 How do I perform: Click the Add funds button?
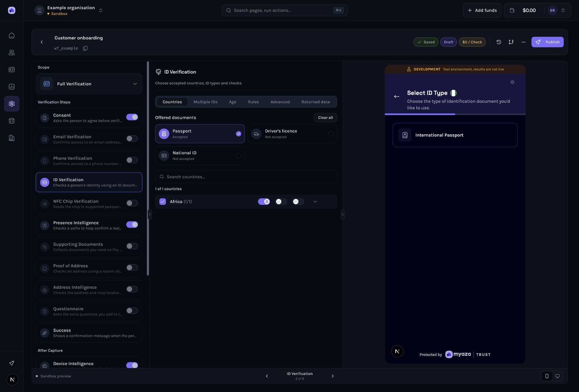tap(482, 11)
